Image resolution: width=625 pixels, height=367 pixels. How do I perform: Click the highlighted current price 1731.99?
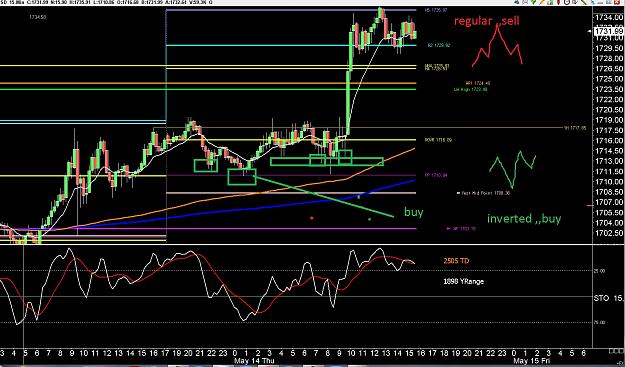[x=608, y=31]
